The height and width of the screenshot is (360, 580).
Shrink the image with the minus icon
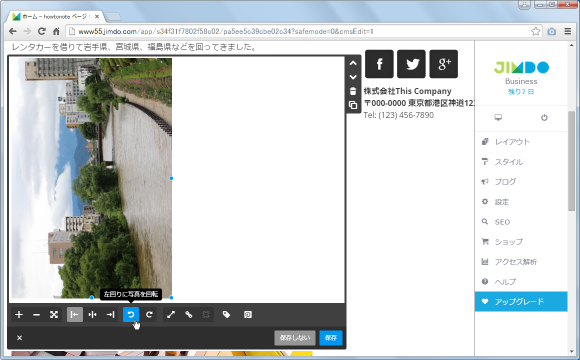pos(36,314)
